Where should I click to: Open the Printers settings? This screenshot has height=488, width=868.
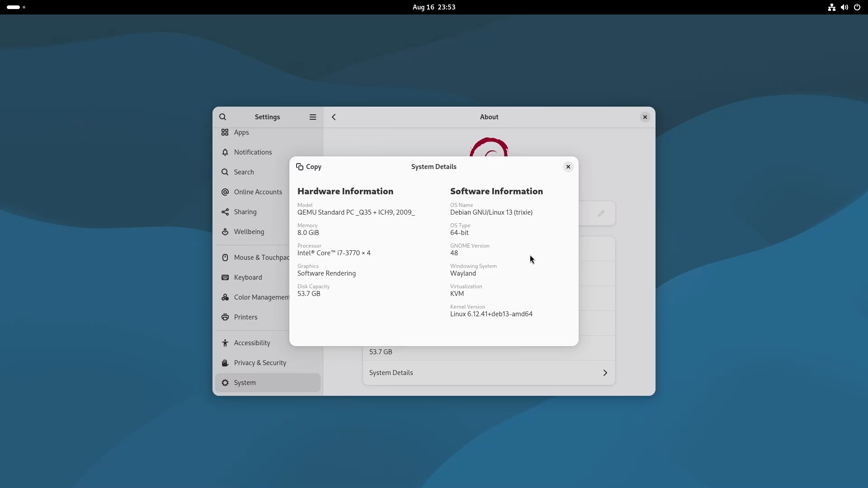tap(245, 317)
